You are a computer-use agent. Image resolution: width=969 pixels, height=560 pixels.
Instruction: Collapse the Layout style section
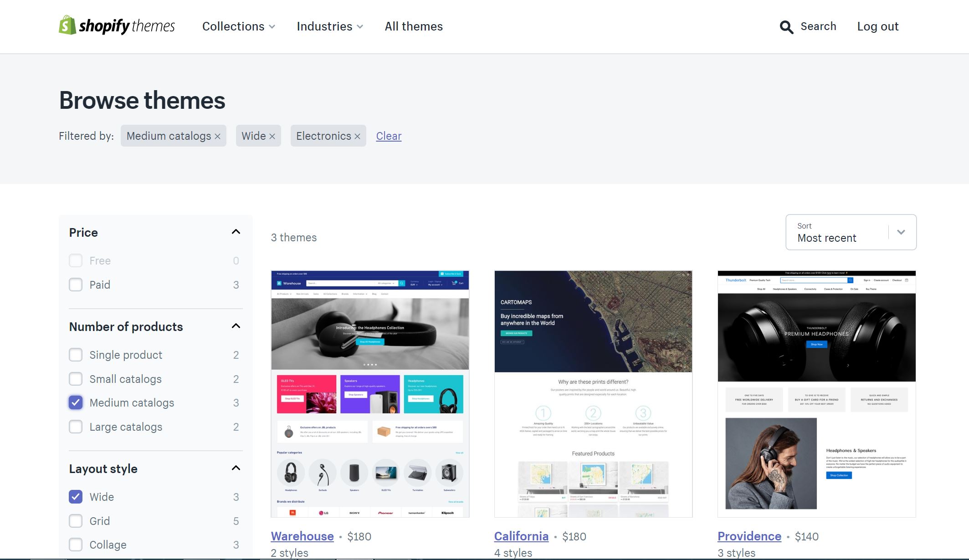(x=236, y=468)
